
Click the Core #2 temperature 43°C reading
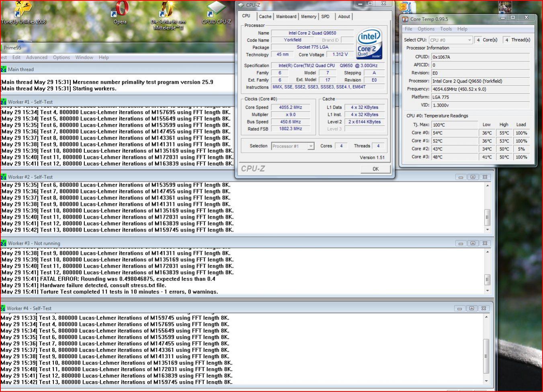click(x=454, y=149)
